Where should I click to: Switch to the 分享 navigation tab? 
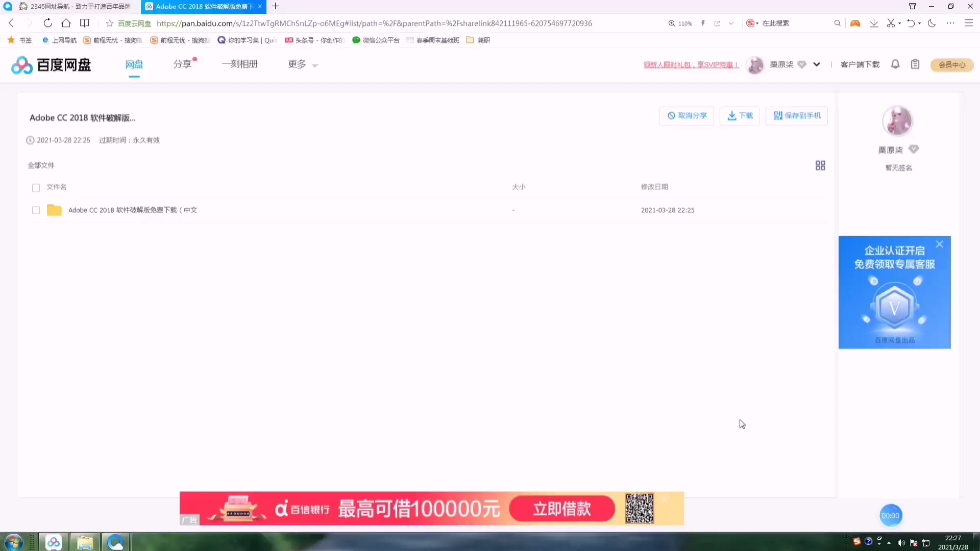click(x=182, y=64)
